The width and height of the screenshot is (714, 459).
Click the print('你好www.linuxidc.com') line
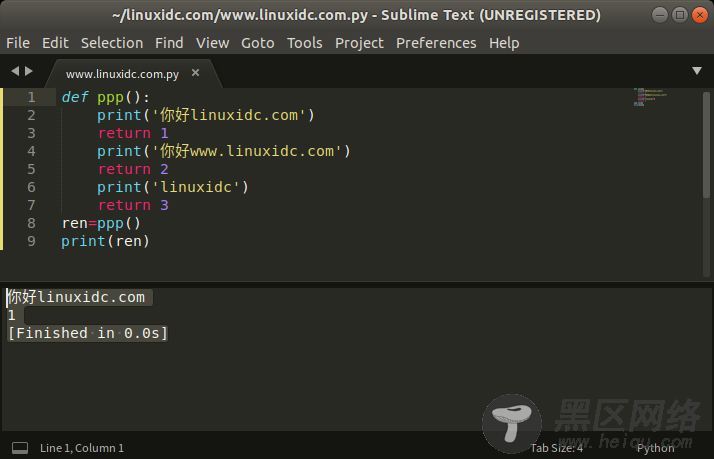click(224, 151)
